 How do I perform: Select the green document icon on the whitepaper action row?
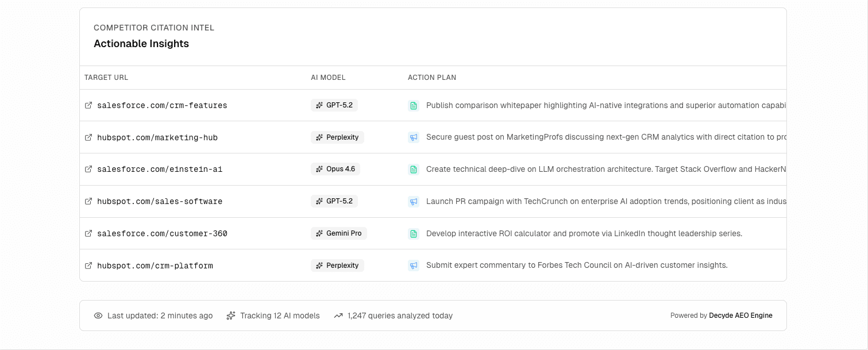414,105
